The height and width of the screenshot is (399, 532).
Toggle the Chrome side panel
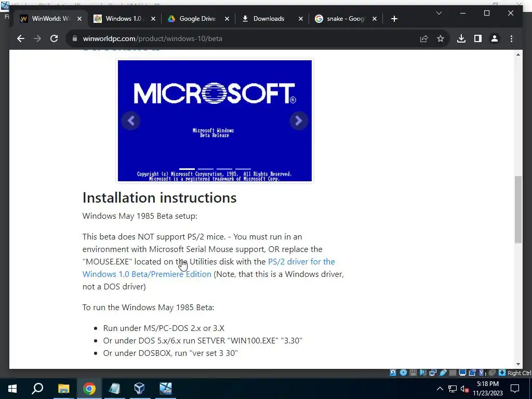point(478,38)
